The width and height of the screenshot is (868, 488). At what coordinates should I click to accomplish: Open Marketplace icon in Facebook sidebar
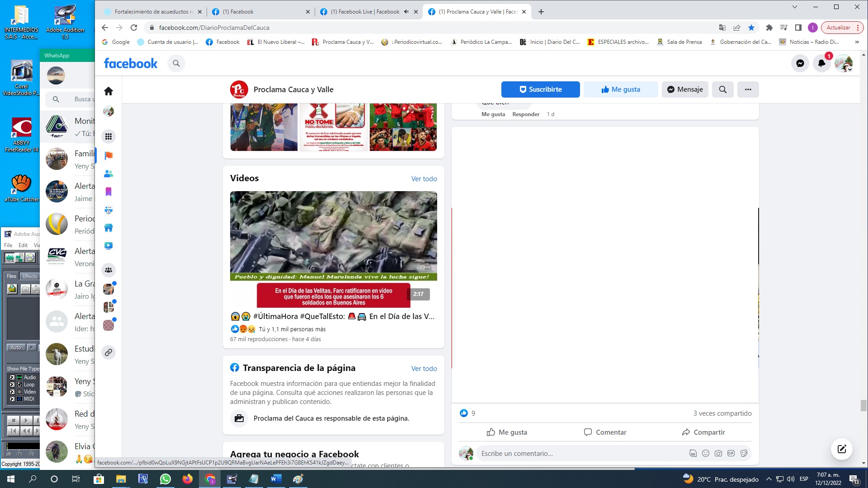click(108, 228)
